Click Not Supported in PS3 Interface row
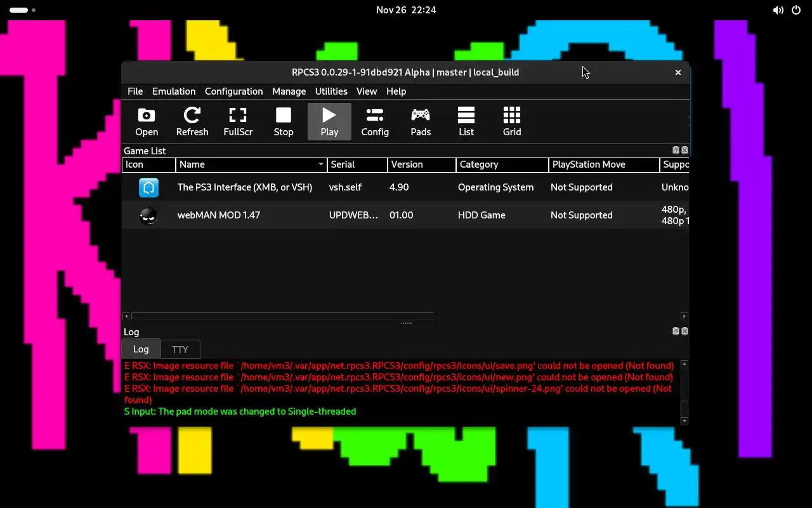Image resolution: width=812 pixels, height=508 pixels. (581, 187)
